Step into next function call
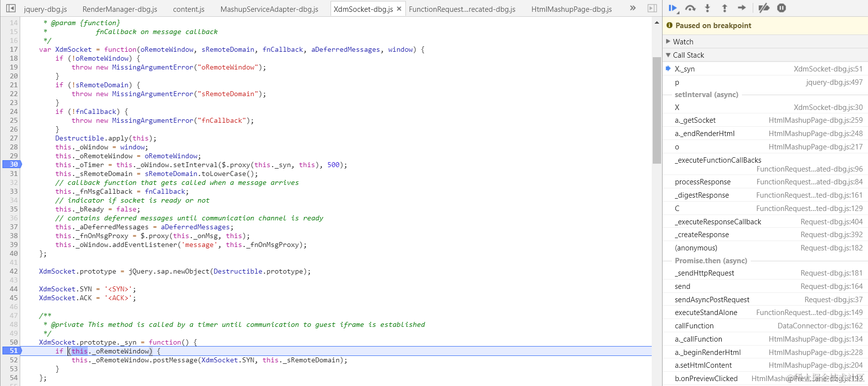 707,8
